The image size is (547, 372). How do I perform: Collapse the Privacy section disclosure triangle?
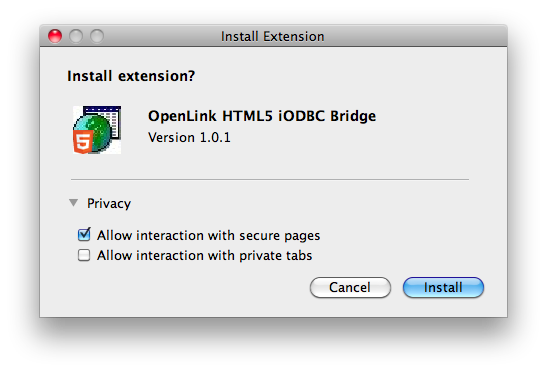pos(73,203)
